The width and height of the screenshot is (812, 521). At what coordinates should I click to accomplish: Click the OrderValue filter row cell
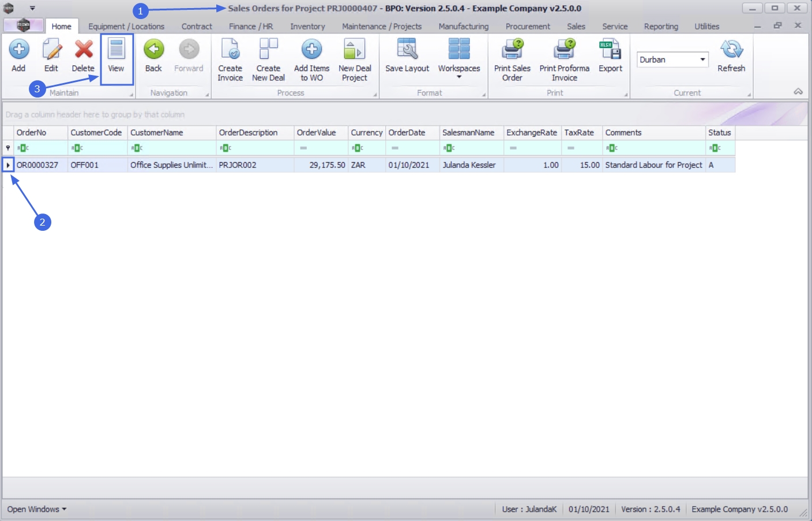click(x=321, y=148)
